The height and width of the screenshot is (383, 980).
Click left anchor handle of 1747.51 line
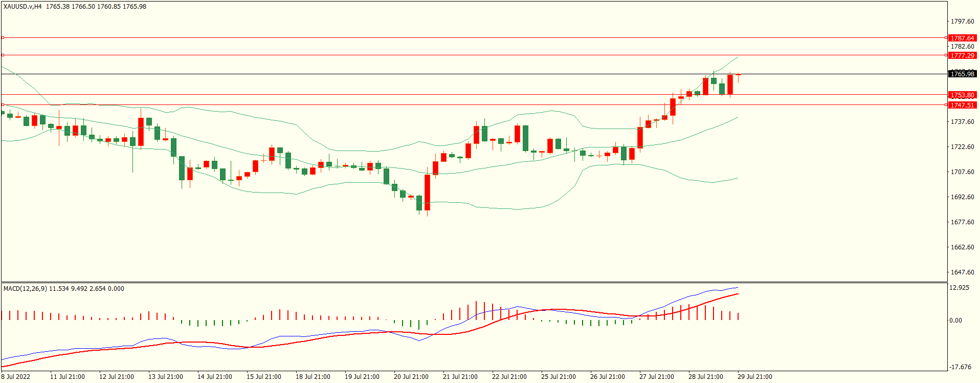(x=3, y=104)
